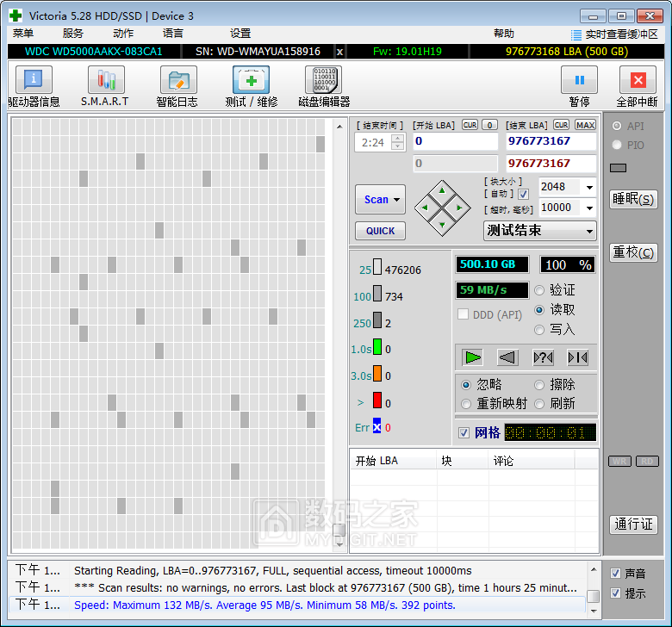Select the read (读取) radio button
Image resolution: width=672 pixels, height=627 pixels.
[x=539, y=310]
